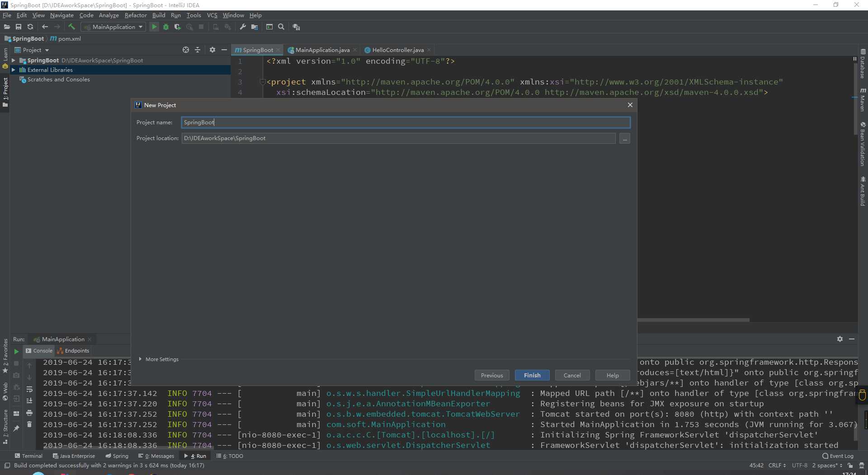Click the Project name input field

coord(406,122)
